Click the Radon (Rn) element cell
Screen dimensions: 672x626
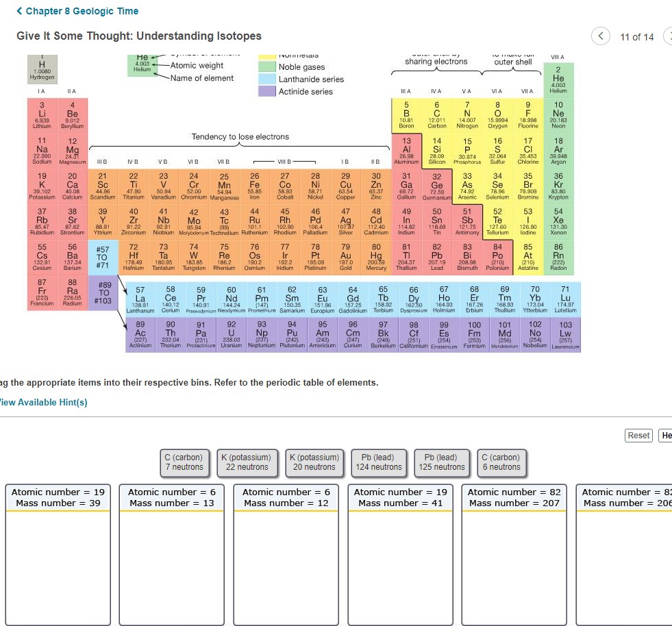(558, 257)
